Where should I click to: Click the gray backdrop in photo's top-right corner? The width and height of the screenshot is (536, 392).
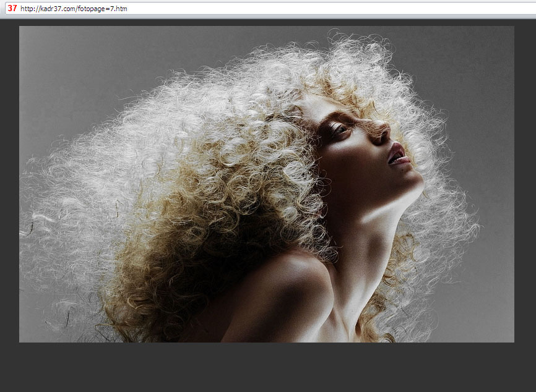[x=489, y=49]
